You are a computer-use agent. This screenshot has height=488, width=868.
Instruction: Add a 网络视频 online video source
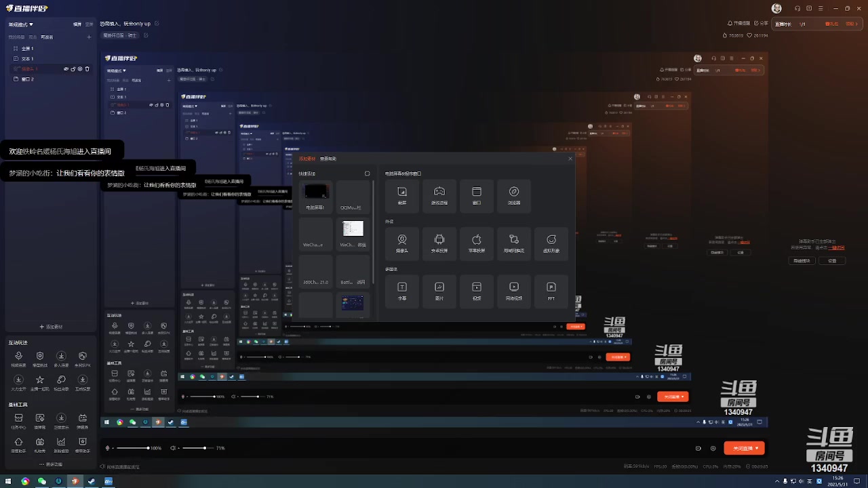pyautogui.click(x=514, y=291)
